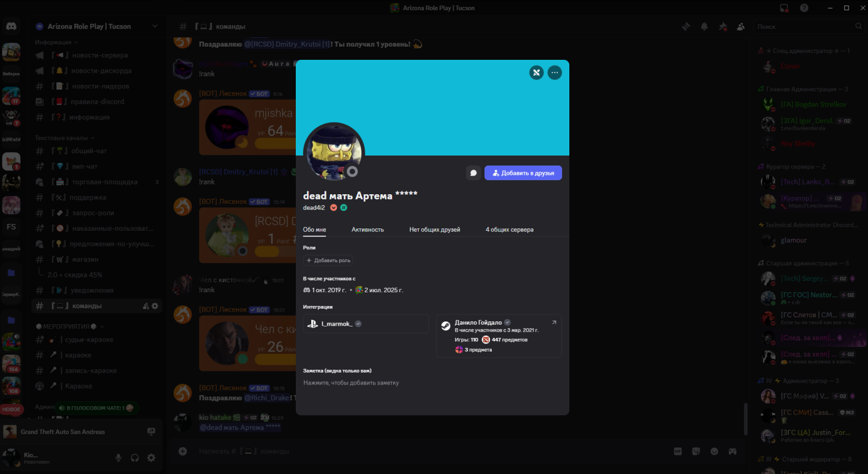
Task: Open the Нет общих друзей tab
Action: tap(435, 230)
